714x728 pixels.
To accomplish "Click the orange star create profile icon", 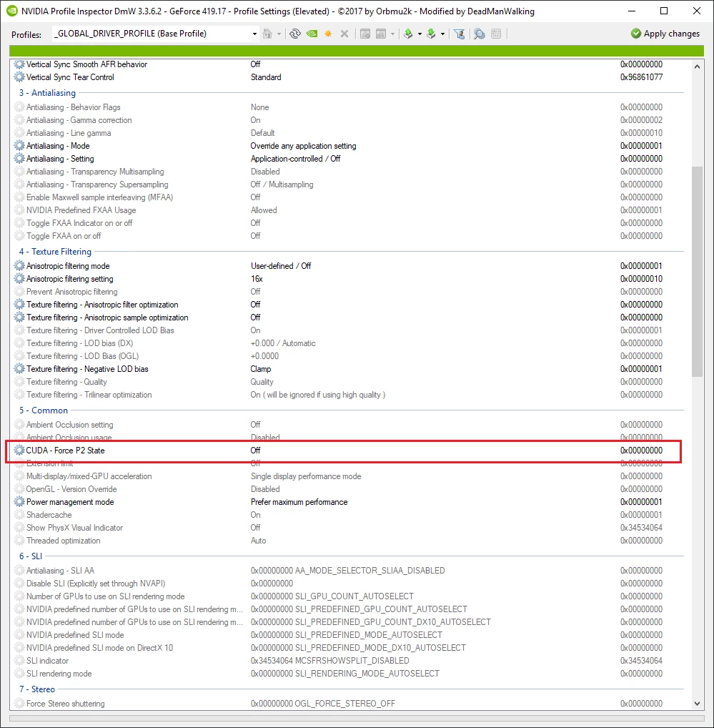I will point(328,34).
